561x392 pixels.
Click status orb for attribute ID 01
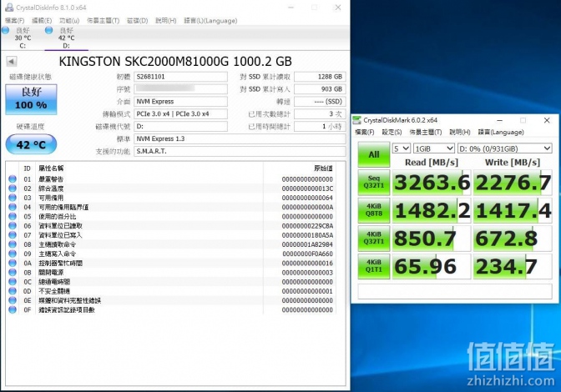(13, 178)
